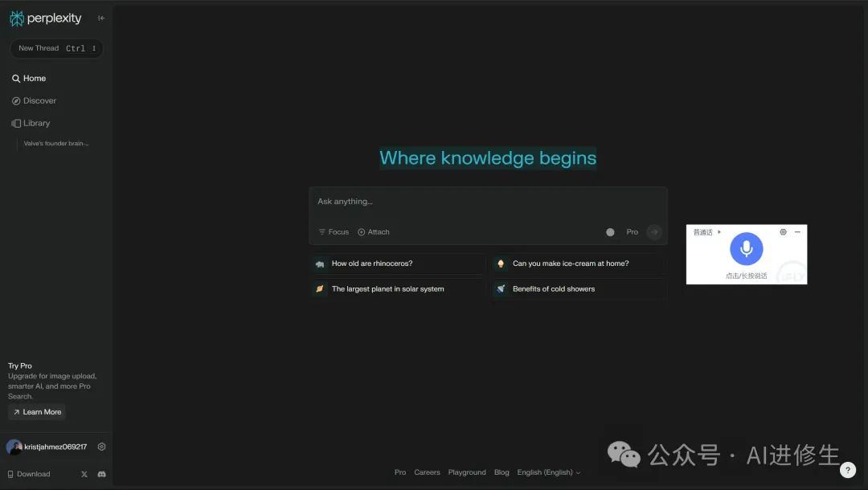Click the planet suggestion icon
The image size is (868, 490).
click(319, 288)
